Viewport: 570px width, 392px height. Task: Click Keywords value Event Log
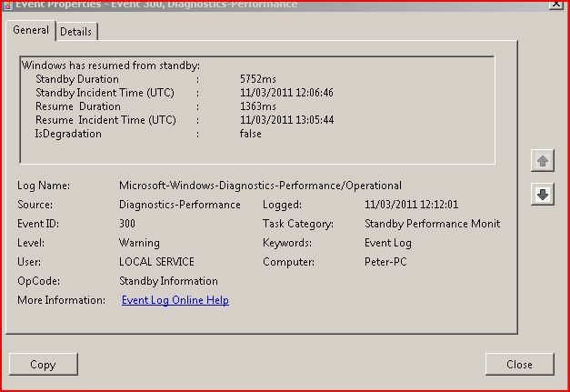click(388, 243)
